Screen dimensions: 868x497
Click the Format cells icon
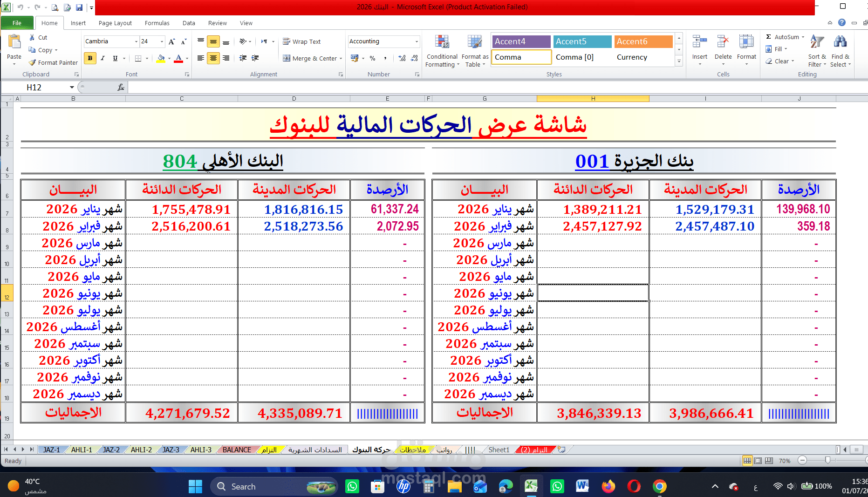(x=746, y=42)
